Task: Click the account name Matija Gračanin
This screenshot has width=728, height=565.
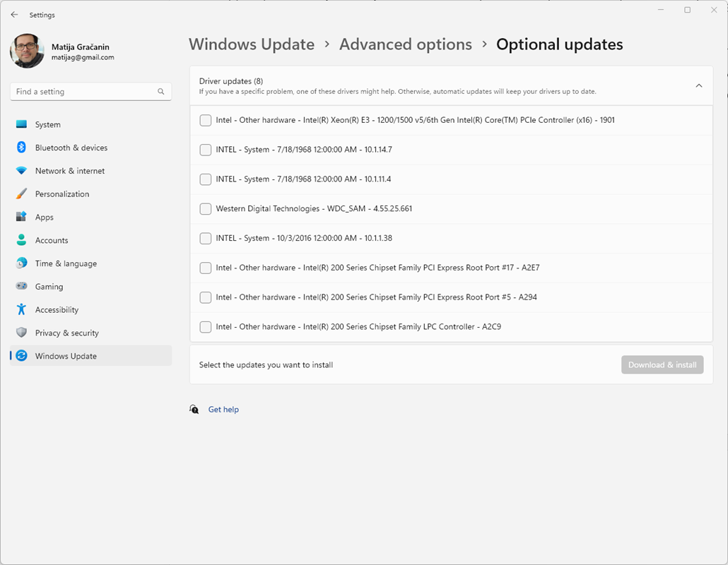Action: coord(81,47)
